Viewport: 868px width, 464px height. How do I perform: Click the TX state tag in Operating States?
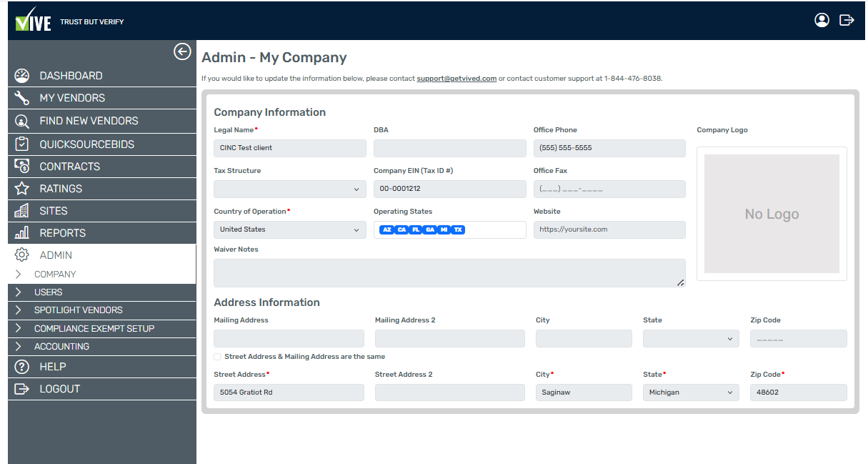[458, 230]
